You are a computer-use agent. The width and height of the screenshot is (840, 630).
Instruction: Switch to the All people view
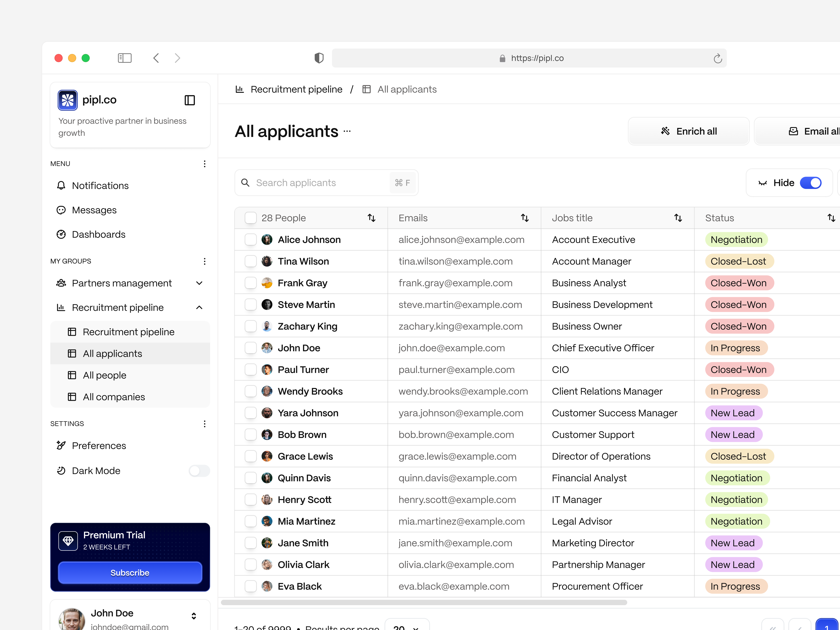104,375
